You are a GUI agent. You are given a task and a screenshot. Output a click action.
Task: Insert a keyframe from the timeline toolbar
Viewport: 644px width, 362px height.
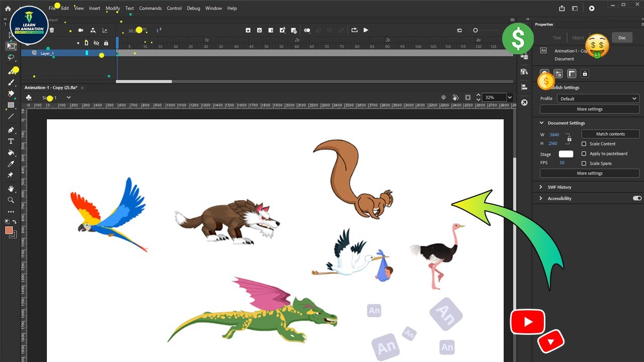click(x=248, y=30)
